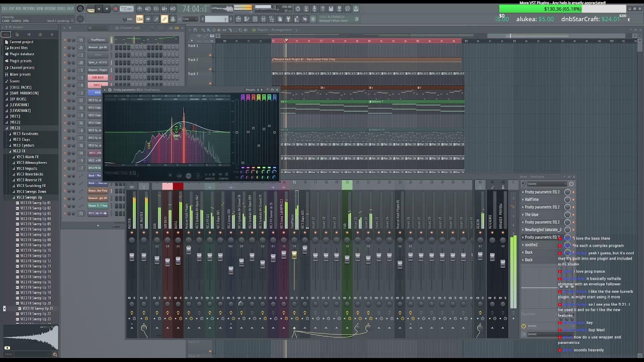644x362 pixels.
Task: Expand the [CHILL PACKS] folder
Action: click(x=20, y=87)
